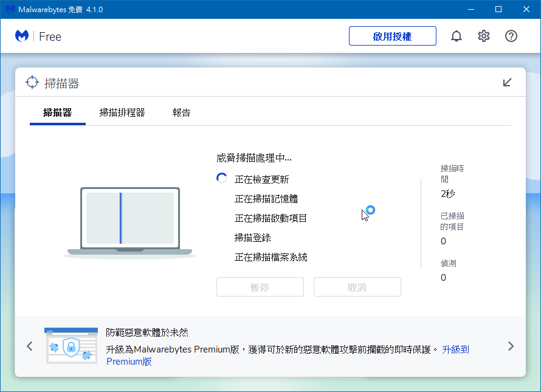This screenshot has width=541, height=392.
Task: Switch to the 掃描排程器 tab
Action: point(122,112)
